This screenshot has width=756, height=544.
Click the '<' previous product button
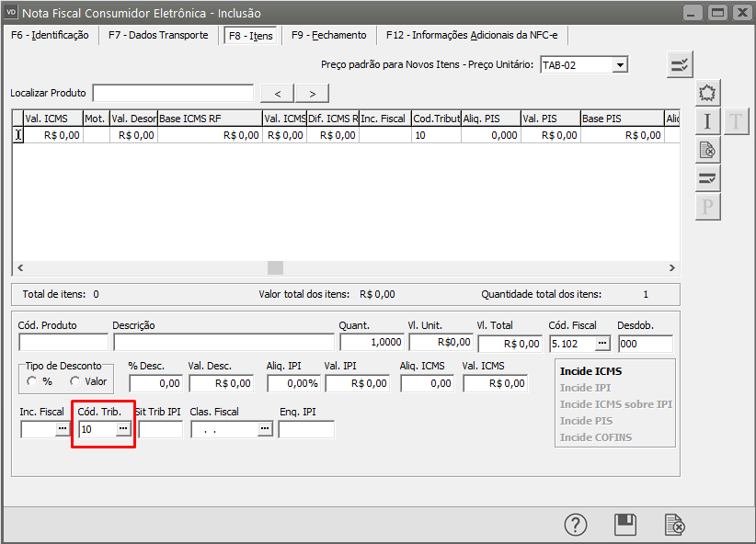[278, 93]
